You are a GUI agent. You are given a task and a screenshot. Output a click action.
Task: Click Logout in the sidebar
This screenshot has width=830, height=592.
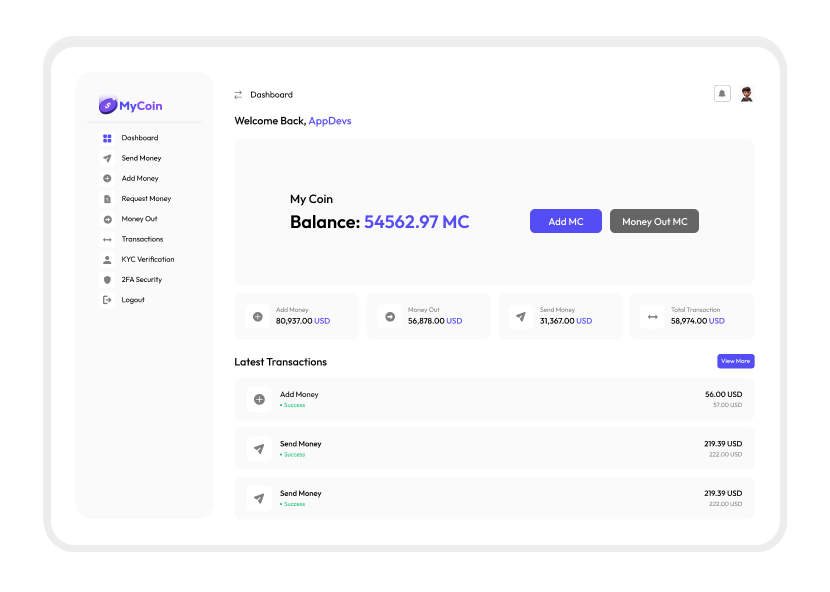tap(133, 300)
